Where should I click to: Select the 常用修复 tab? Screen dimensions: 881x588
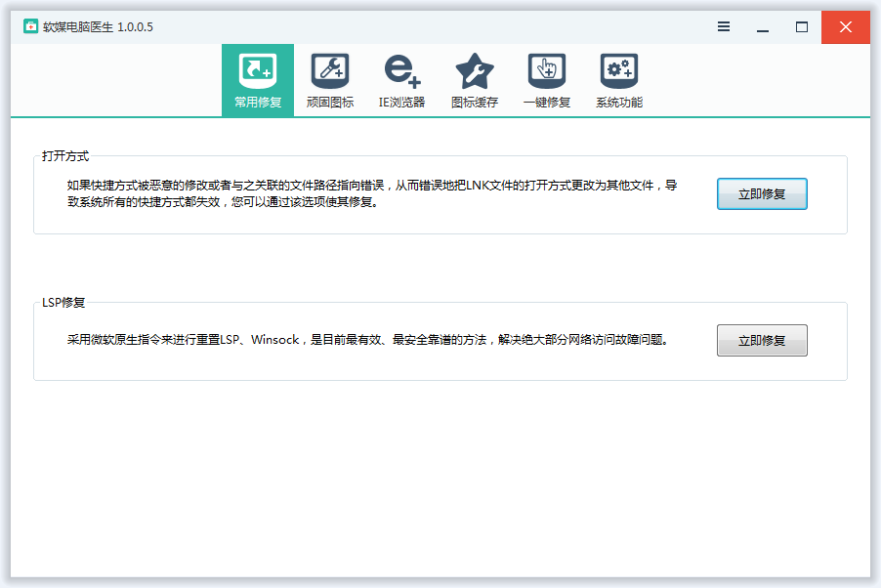tap(258, 80)
